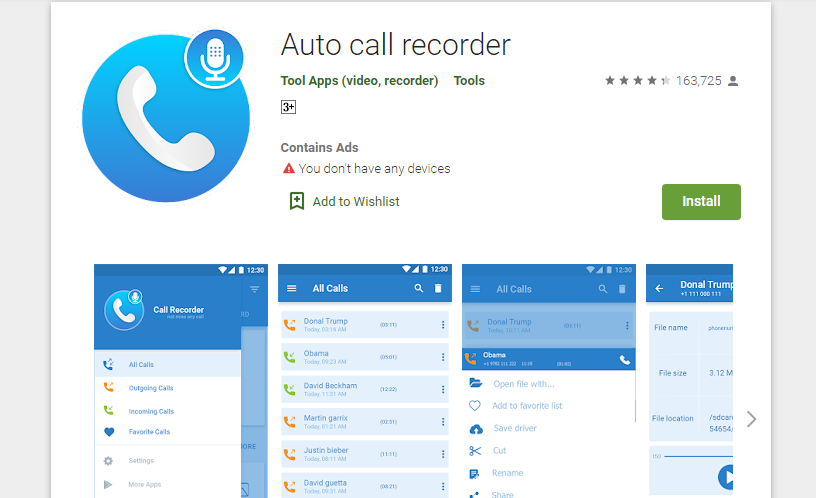Install the Auto call recorder app
Screen dimensions: 816x498
click(701, 201)
